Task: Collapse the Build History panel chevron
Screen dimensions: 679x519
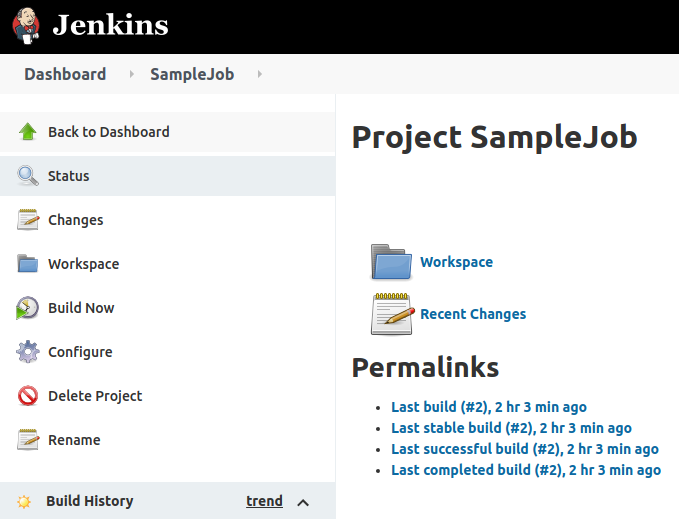Action: (x=304, y=502)
